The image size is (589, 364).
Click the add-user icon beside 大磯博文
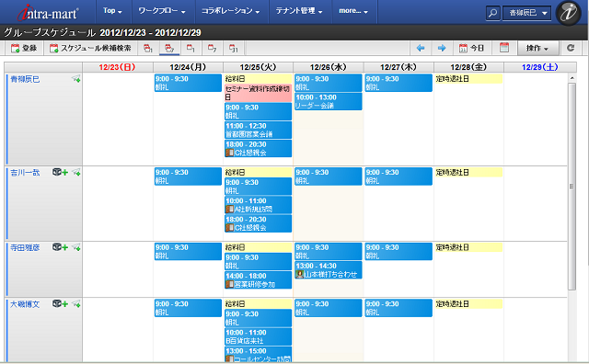point(60,303)
